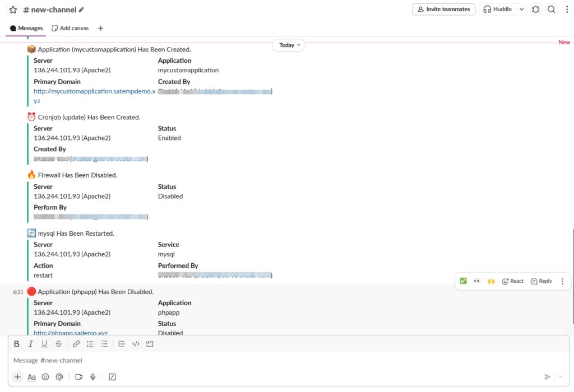Screen dimensions: 574x392
Task: Open more actions on the mysql message
Action: [563, 281]
